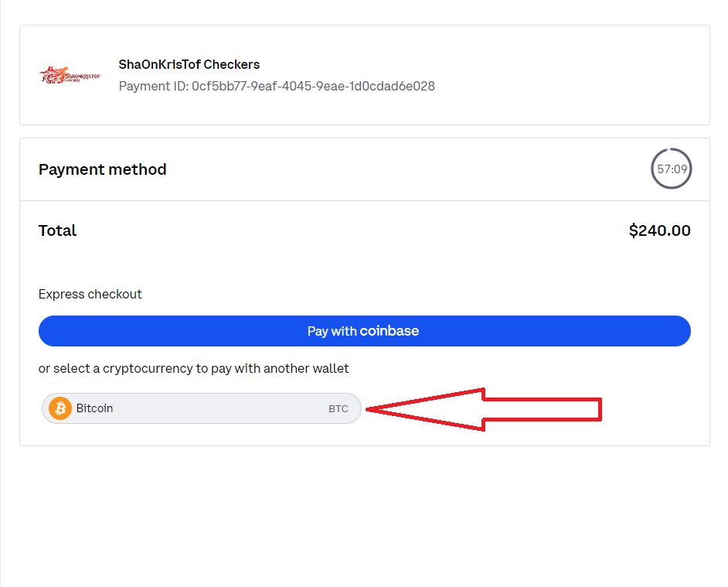
Task: Click the circular countdown timer icon
Action: (671, 169)
